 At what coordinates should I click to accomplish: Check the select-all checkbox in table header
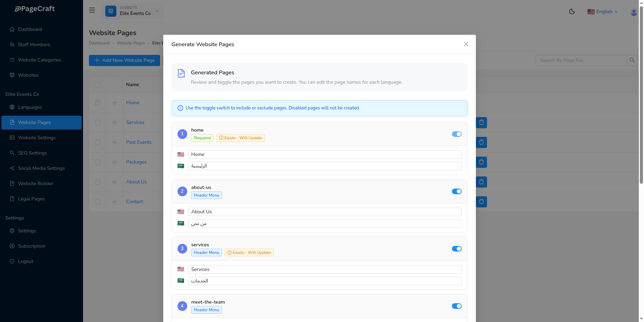tap(98, 85)
